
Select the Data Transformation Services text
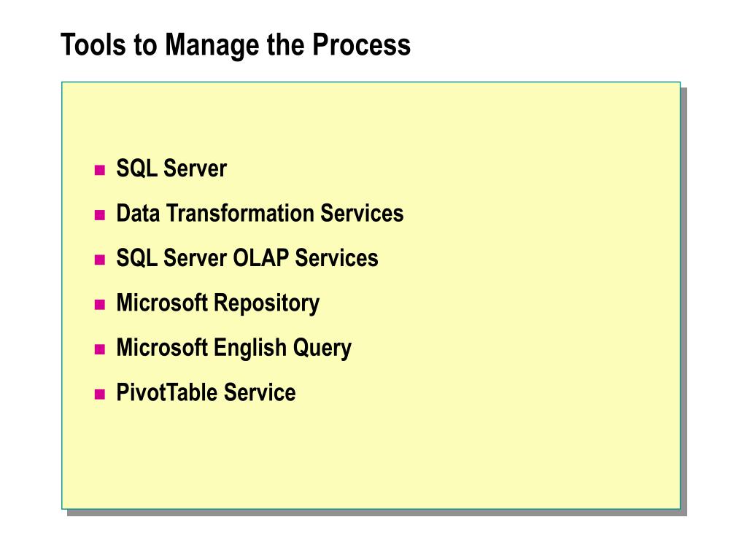click(260, 213)
